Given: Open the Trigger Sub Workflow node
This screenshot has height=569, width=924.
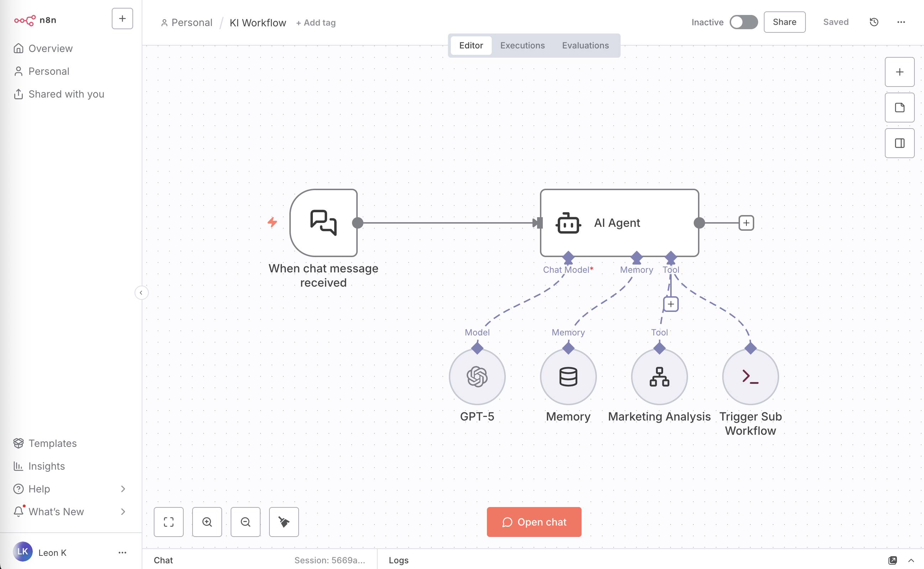Looking at the screenshot, I should pyautogui.click(x=750, y=376).
